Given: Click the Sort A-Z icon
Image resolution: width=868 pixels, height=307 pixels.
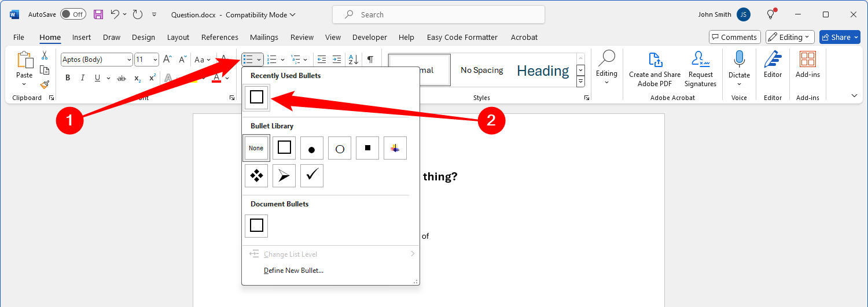Looking at the screenshot, I should pyautogui.click(x=353, y=60).
